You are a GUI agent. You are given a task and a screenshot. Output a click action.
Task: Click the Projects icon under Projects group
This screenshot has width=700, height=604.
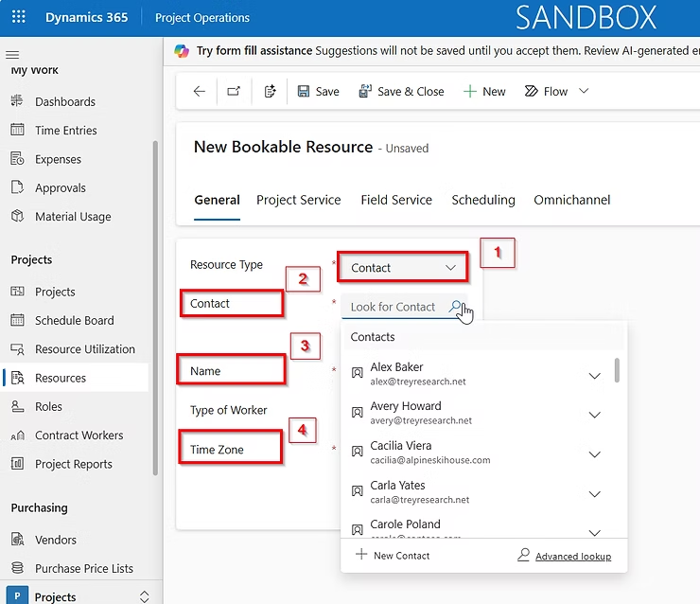(17, 292)
